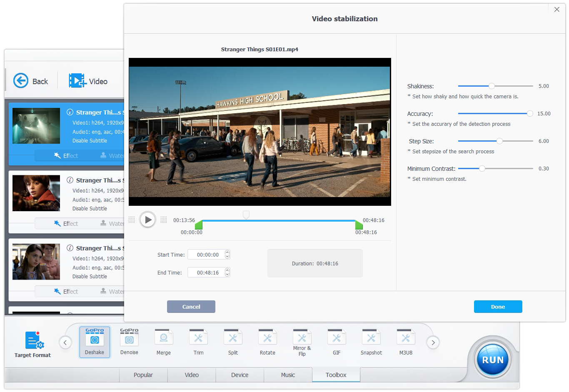Click the playhead marker on the timeline
Image resolution: width=569 pixels, height=392 pixels.
click(246, 215)
